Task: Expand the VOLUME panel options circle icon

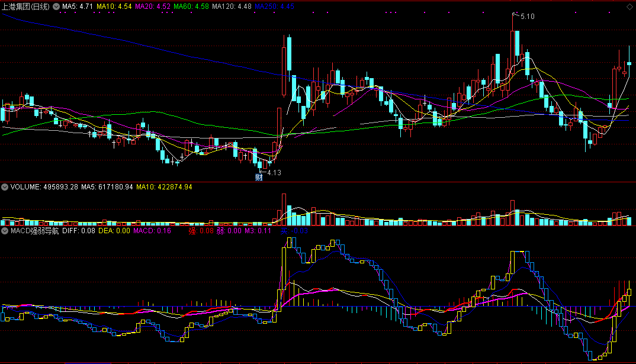Action: pyautogui.click(x=5, y=187)
